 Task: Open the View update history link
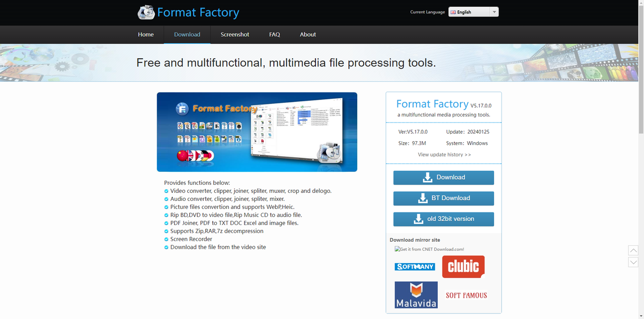pyautogui.click(x=444, y=155)
